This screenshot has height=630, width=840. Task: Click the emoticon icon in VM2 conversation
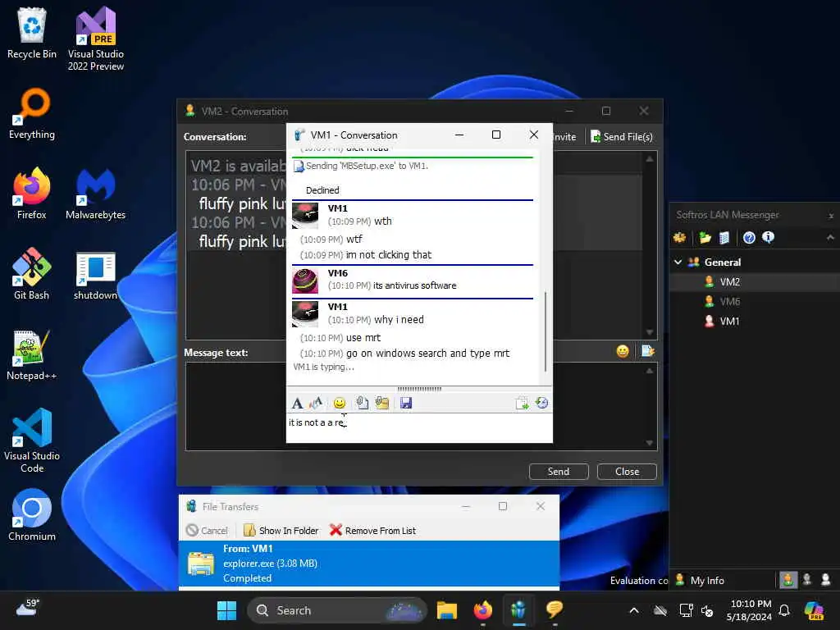(623, 351)
